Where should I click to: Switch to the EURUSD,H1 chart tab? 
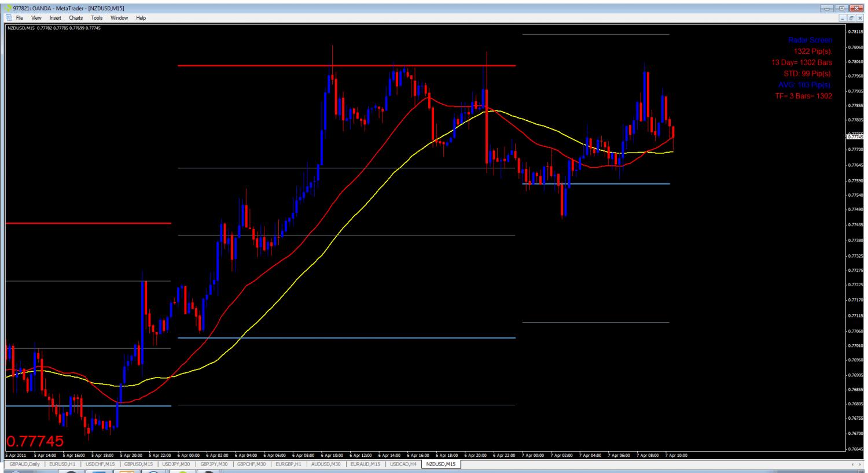pos(62,464)
